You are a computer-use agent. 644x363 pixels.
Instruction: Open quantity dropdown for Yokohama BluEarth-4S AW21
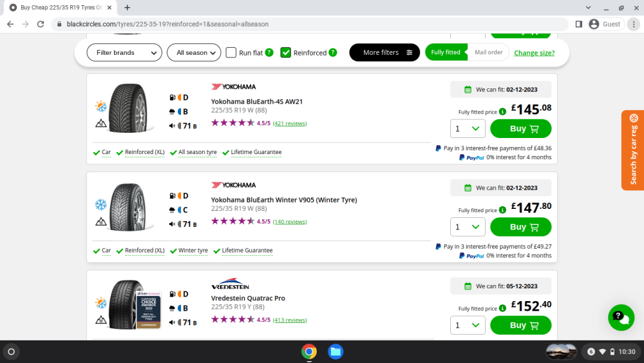point(468,129)
